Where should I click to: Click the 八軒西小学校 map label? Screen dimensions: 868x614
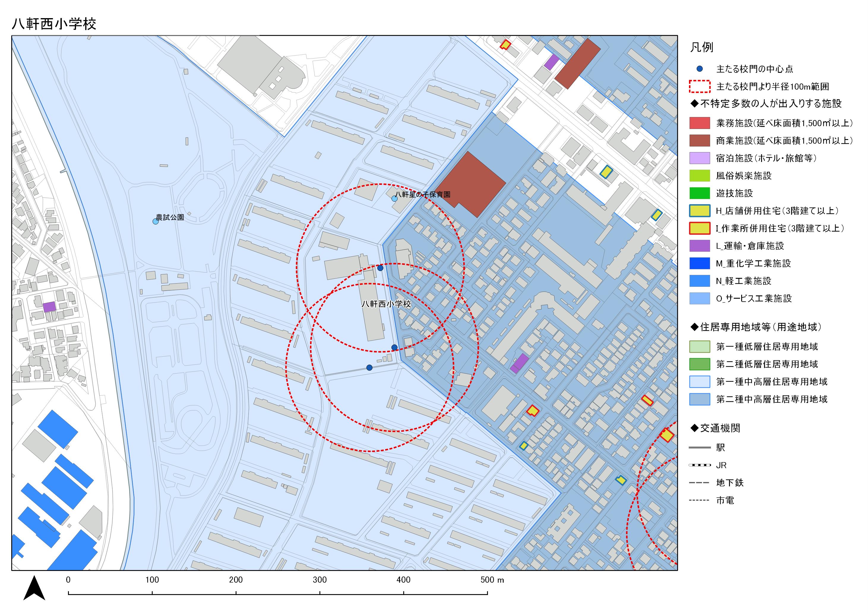click(x=386, y=304)
